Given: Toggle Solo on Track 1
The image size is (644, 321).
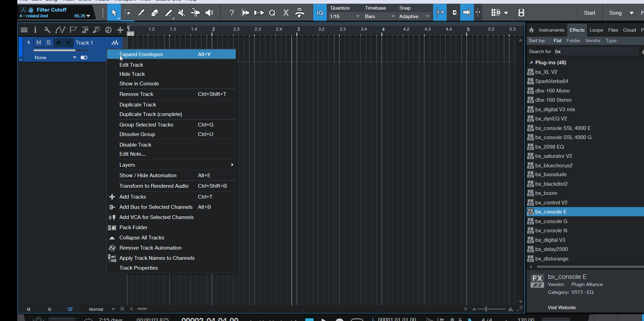Looking at the screenshot, I should click(x=49, y=43).
